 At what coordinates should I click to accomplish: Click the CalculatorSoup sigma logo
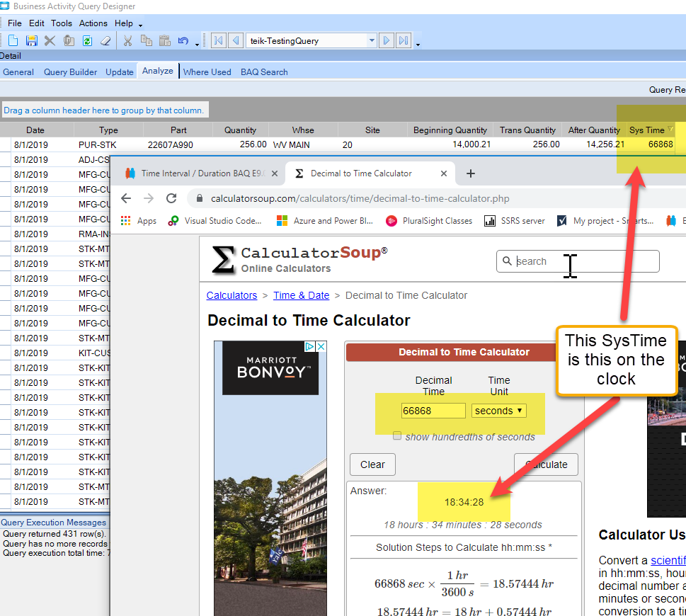click(x=223, y=260)
